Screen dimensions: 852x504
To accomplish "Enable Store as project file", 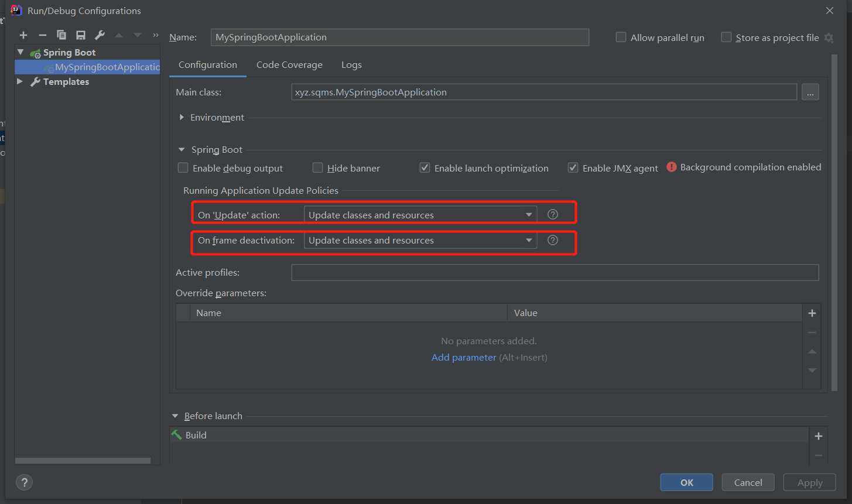I will pos(726,37).
